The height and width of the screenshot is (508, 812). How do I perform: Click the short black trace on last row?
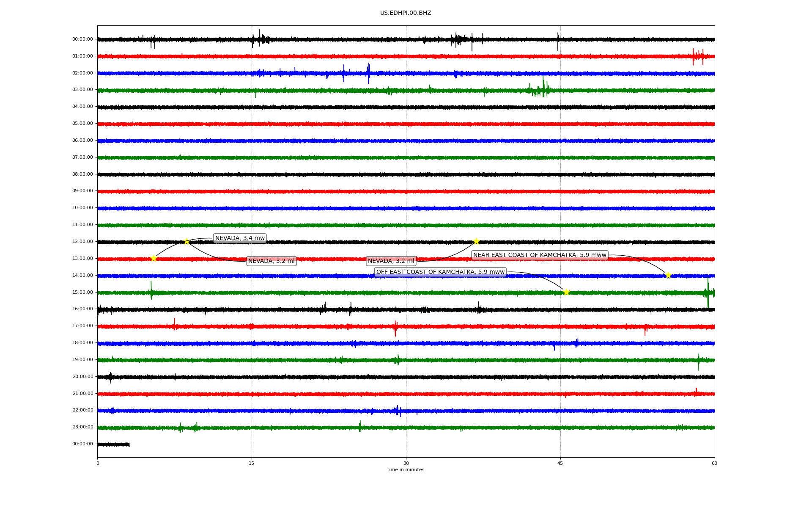coord(113,444)
